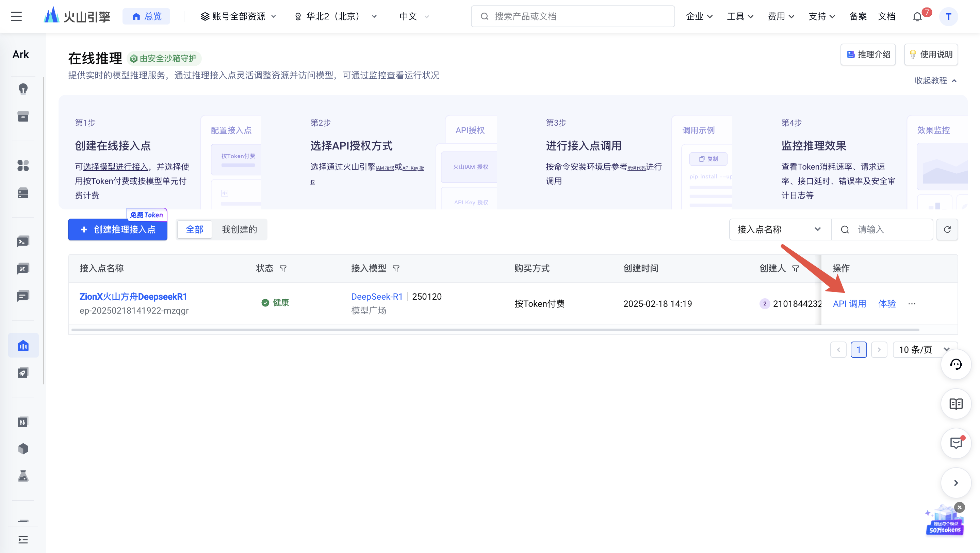
Task: Collapse the tutorial via 收起教程
Action: click(x=935, y=81)
